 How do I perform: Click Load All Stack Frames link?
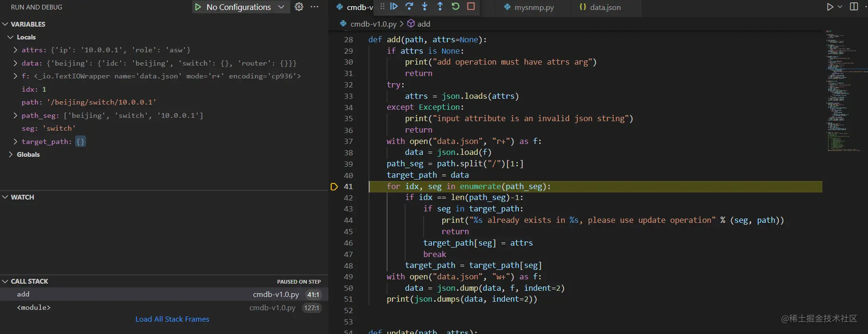(172, 319)
